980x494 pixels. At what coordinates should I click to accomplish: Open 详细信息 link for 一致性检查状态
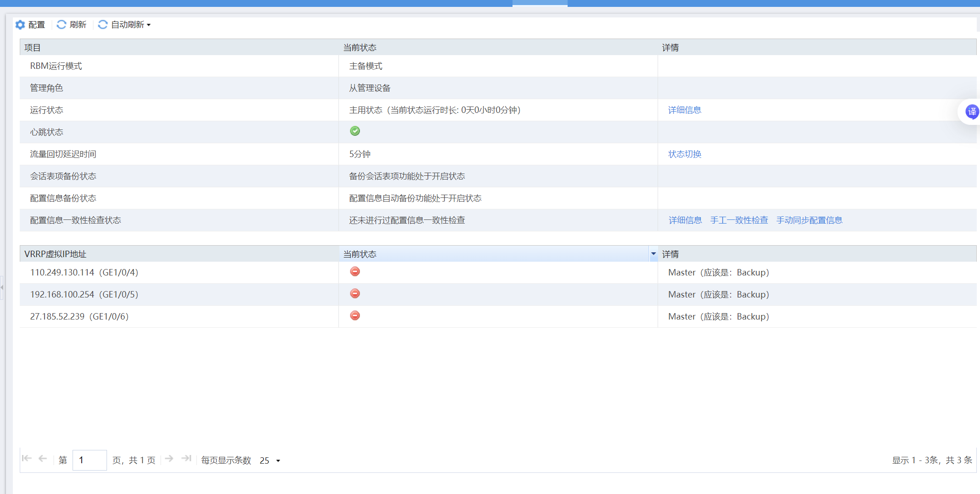point(685,220)
